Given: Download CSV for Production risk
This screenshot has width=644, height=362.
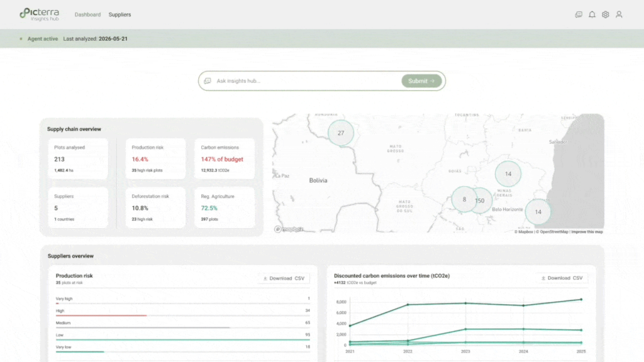Looking at the screenshot, I should [x=284, y=278].
